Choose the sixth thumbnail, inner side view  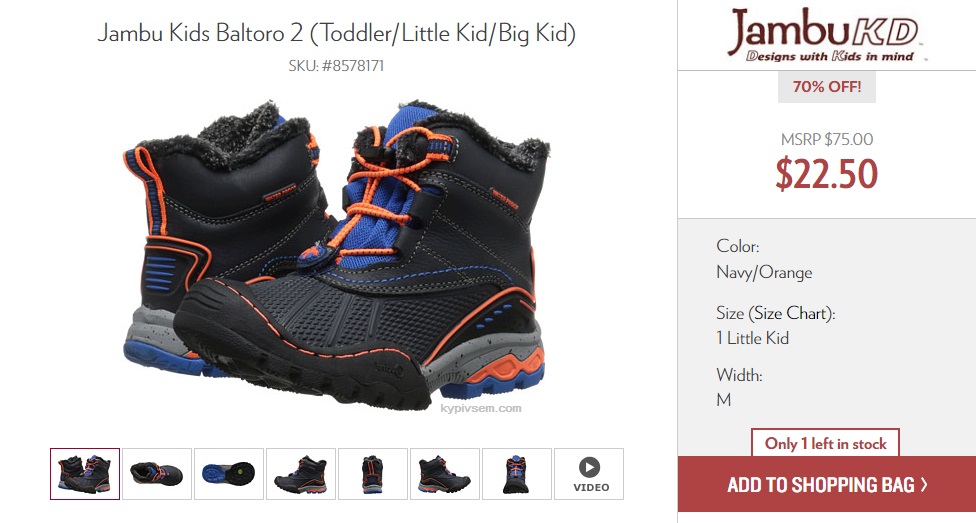coord(444,474)
